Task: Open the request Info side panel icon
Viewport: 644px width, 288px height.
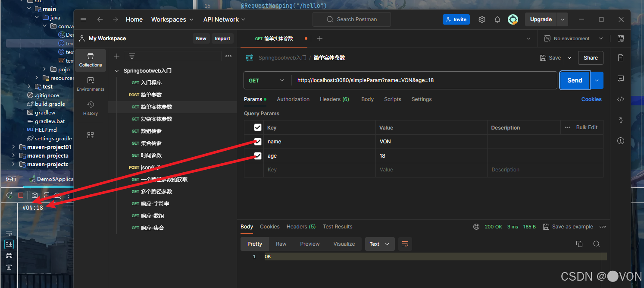Action: tap(621, 141)
